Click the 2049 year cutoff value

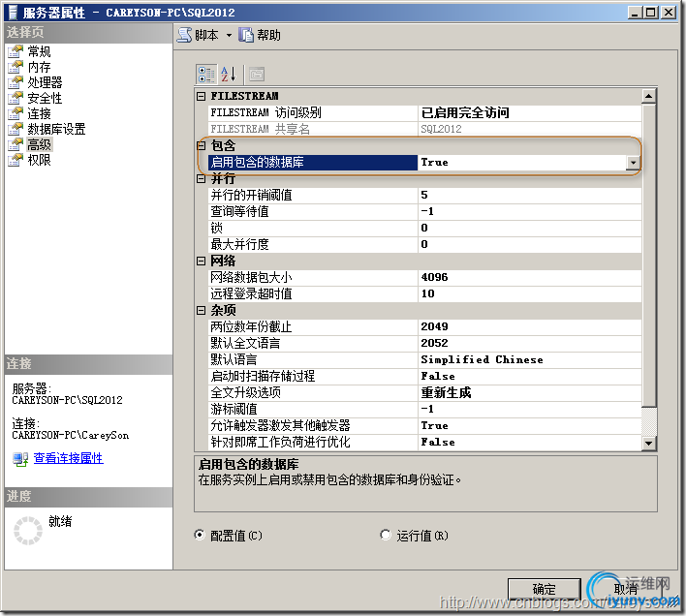click(x=529, y=327)
